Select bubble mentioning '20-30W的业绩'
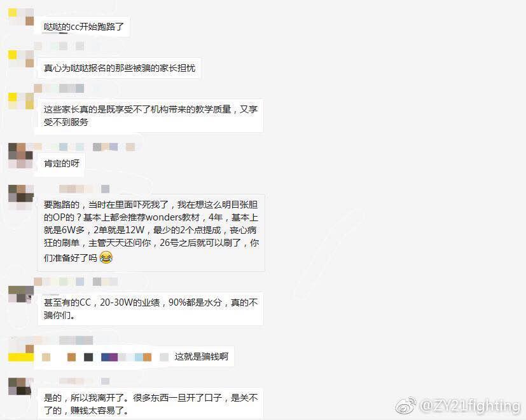Viewport: 526px width, 420px height. coord(150,309)
